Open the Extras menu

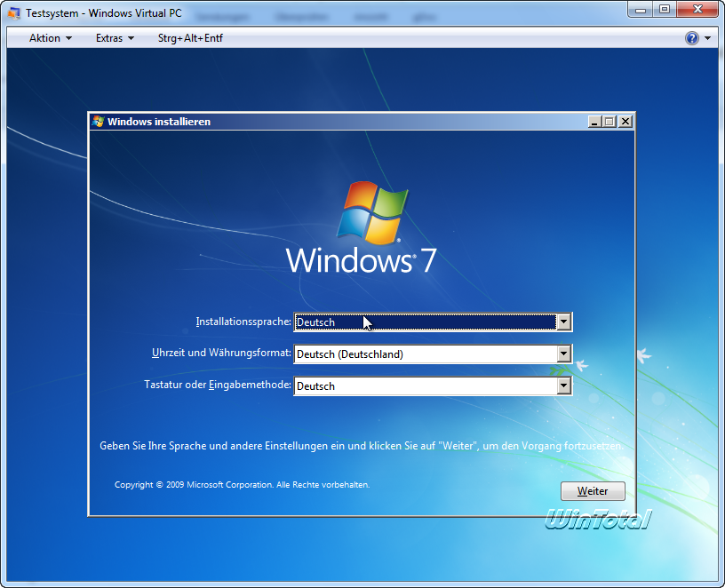[115, 38]
